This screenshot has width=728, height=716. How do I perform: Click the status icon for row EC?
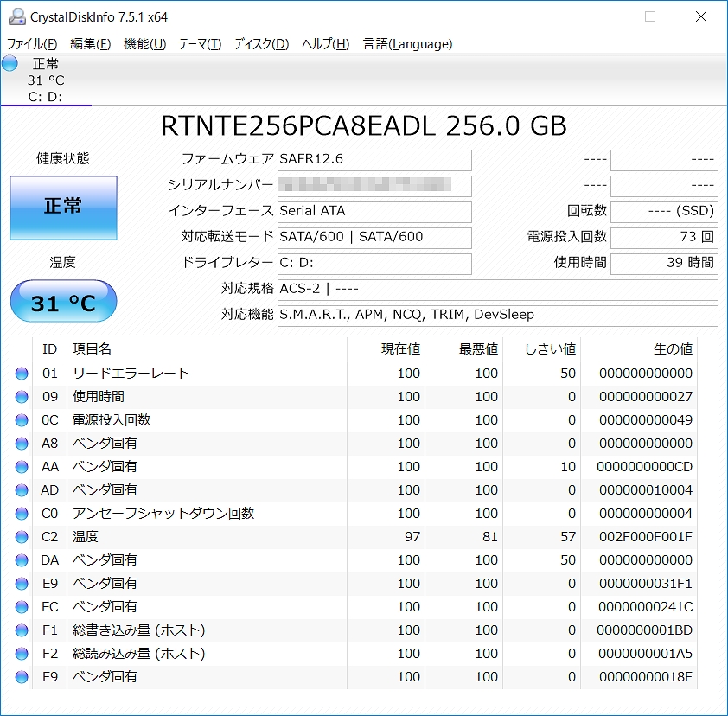(22, 607)
